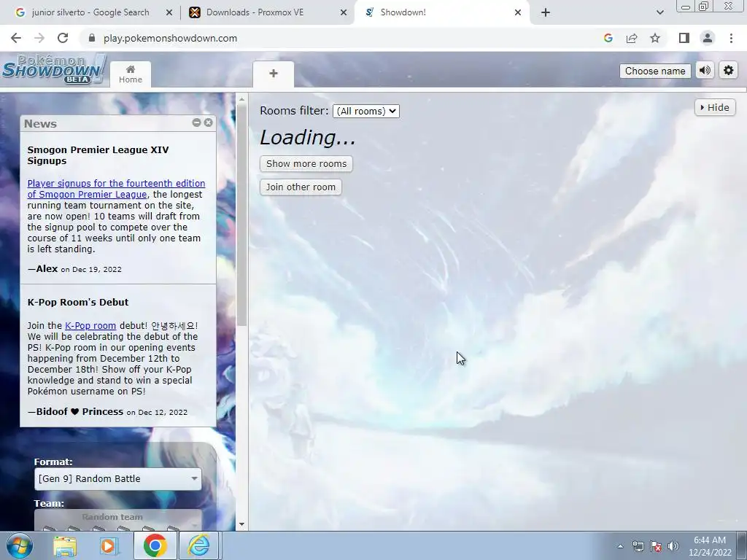Open Internet Explorer from taskbar
Viewport: 747px width, 560px height.
[x=199, y=545]
